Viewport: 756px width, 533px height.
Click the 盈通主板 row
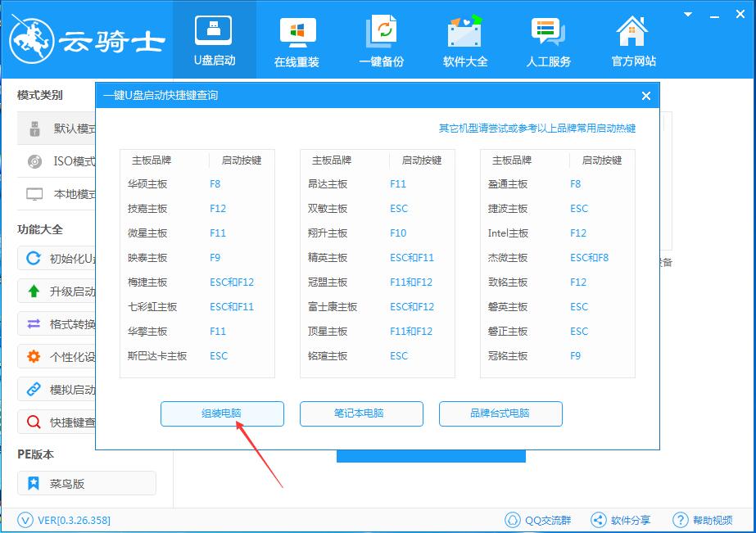click(557, 184)
